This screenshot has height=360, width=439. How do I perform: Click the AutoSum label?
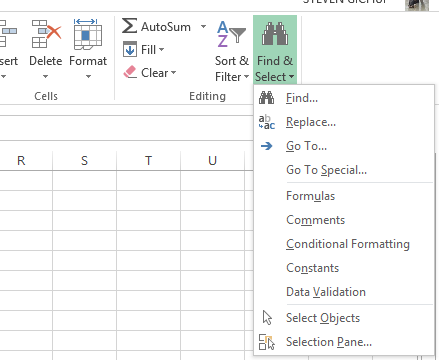click(166, 27)
